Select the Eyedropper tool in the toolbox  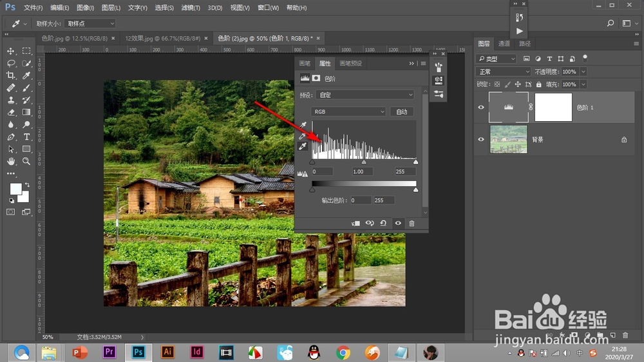[26, 75]
